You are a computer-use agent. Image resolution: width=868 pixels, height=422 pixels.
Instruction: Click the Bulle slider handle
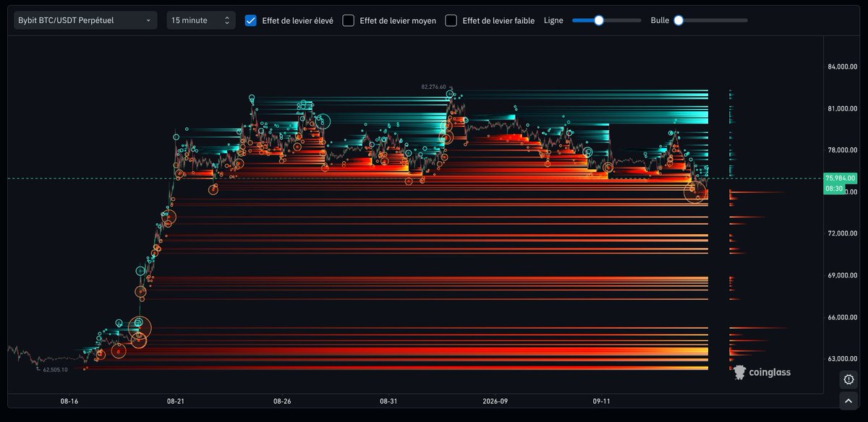click(x=678, y=20)
